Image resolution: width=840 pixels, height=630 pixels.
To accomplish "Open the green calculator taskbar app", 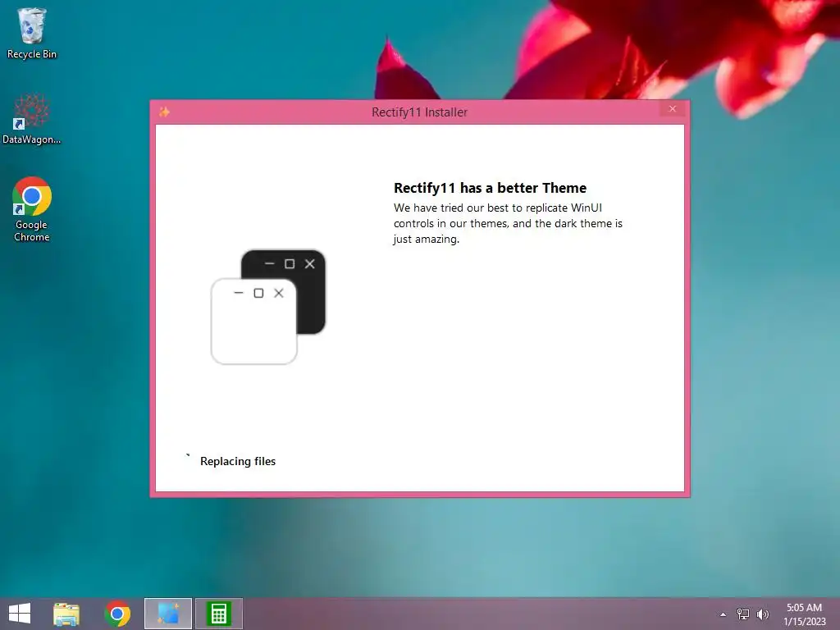I will (218, 614).
